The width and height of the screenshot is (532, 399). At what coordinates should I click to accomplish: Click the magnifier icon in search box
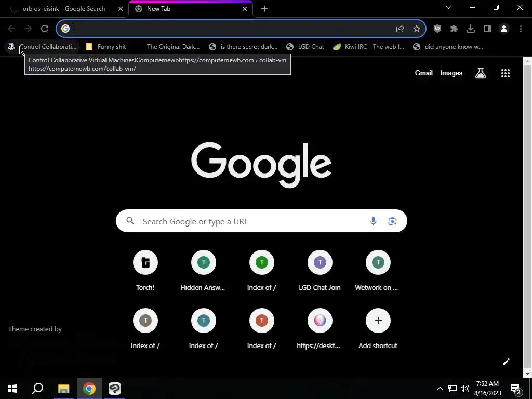pos(130,221)
